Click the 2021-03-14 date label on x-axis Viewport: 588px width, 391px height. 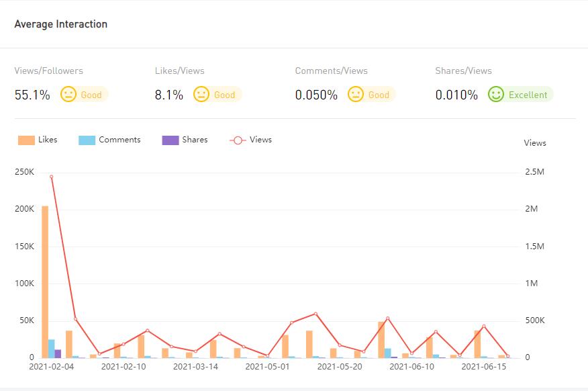pos(195,367)
